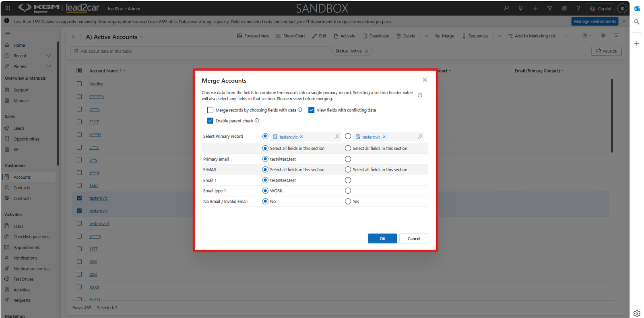644x318 pixels.
Task: Go back with the arrow icon
Action: click(74, 37)
